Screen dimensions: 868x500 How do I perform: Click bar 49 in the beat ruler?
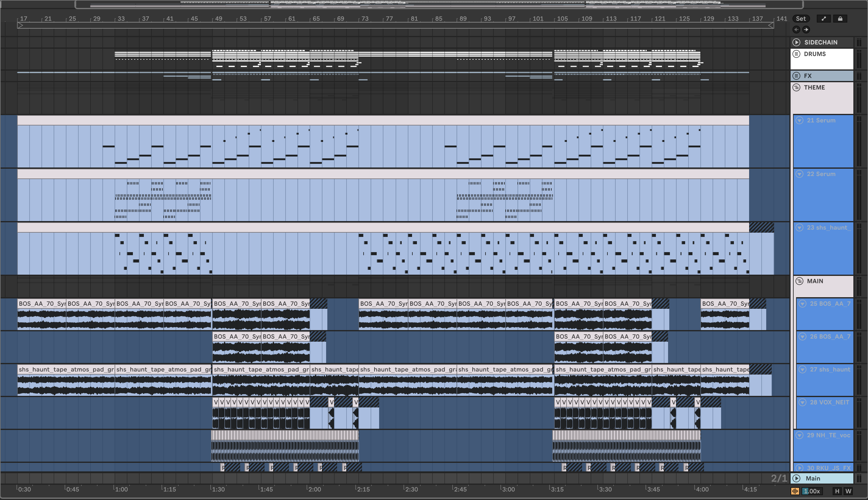[x=218, y=19]
